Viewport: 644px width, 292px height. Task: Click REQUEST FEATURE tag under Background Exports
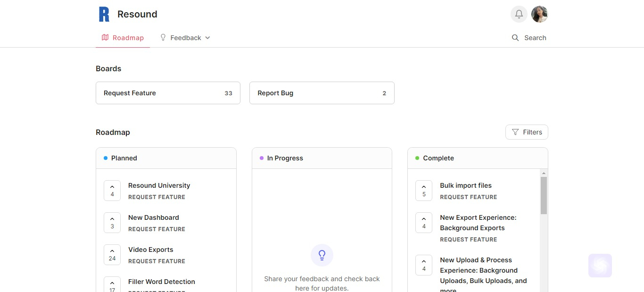[x=468, y=240]
